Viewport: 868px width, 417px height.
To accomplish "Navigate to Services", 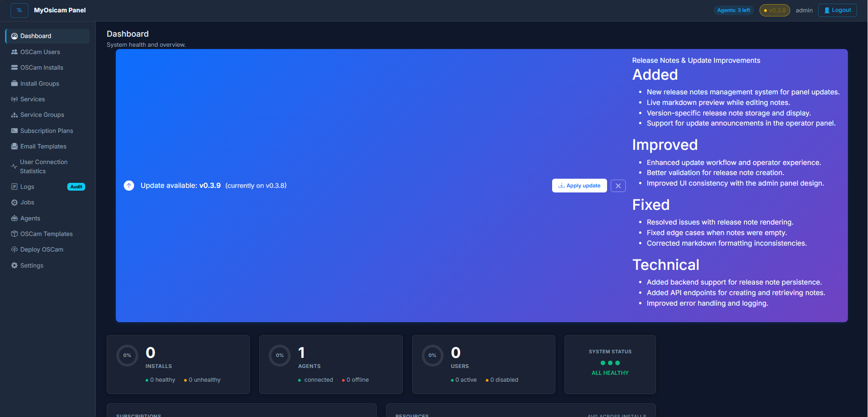I will (x=48, y=99).
